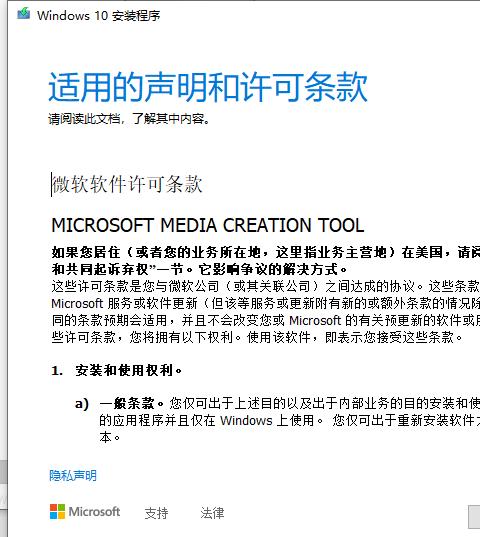Click the bold line starting 如果您居住
Viewport: 480px width, 537px height.
pyautogui.click(x=266, y=252)
